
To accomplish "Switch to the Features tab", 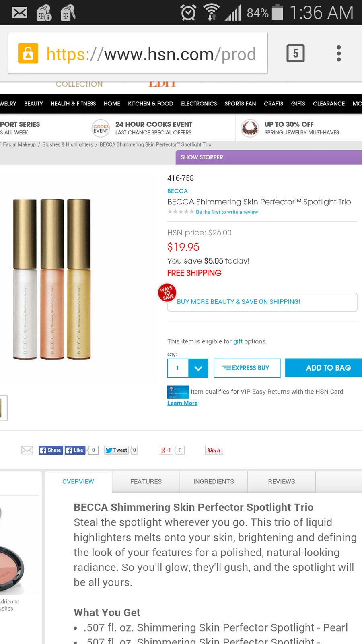I will click(x=146, y=481).
